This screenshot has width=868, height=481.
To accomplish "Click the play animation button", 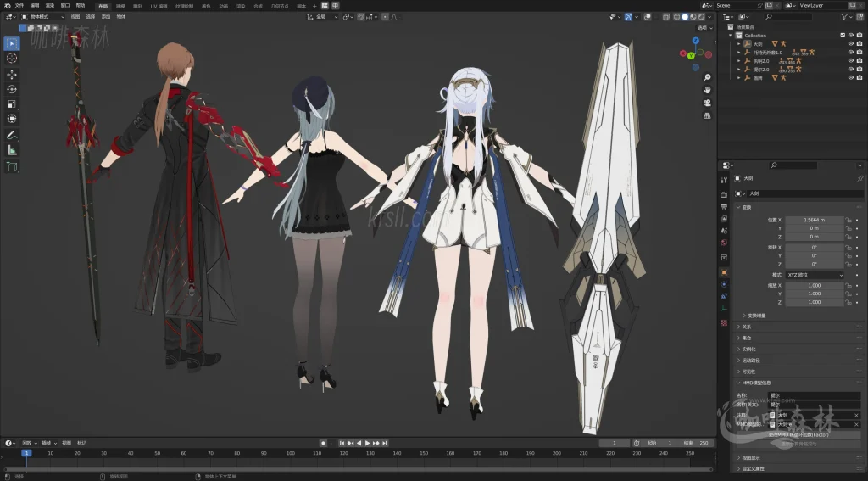I will [367, 444].
